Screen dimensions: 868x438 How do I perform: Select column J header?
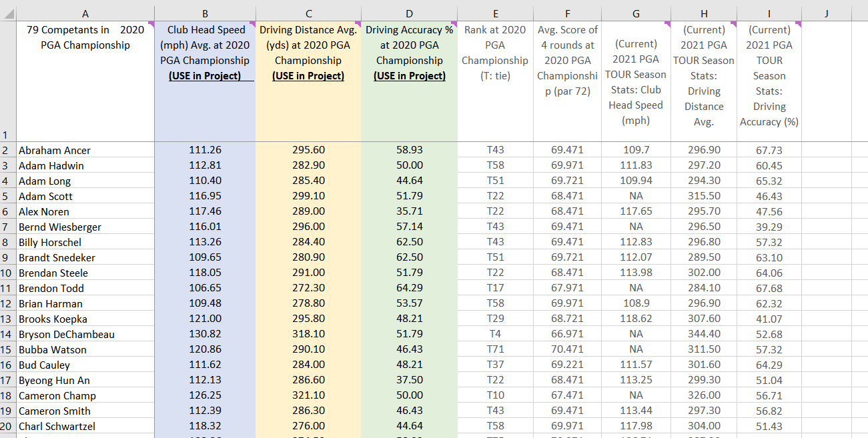click(x=826, y=13)
